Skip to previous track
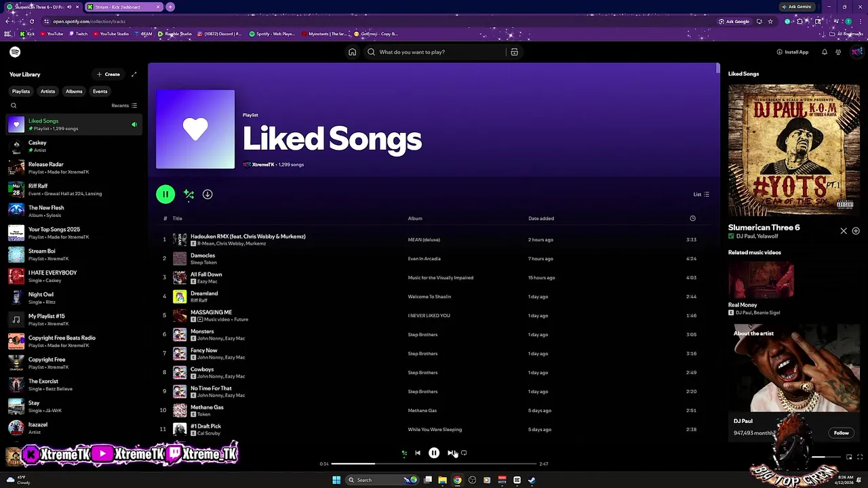 pyautogui.click(x=418, y=453)
